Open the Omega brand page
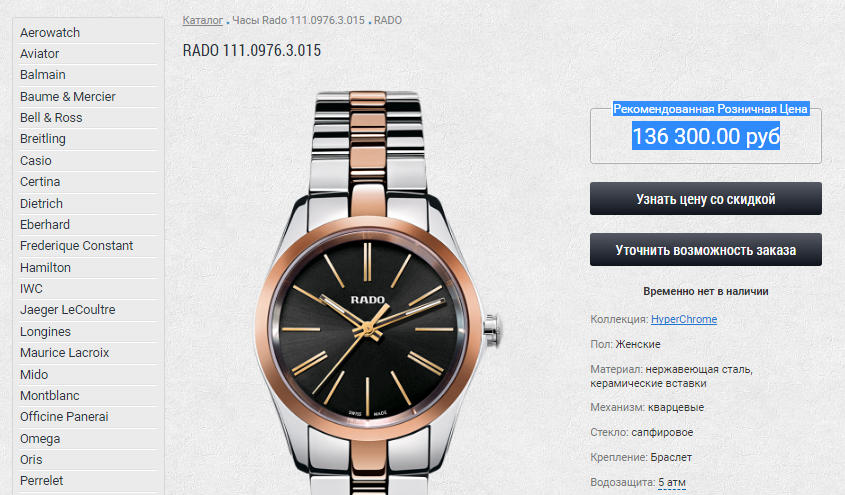This screenshot has width=845, height=495. (40, 439)
